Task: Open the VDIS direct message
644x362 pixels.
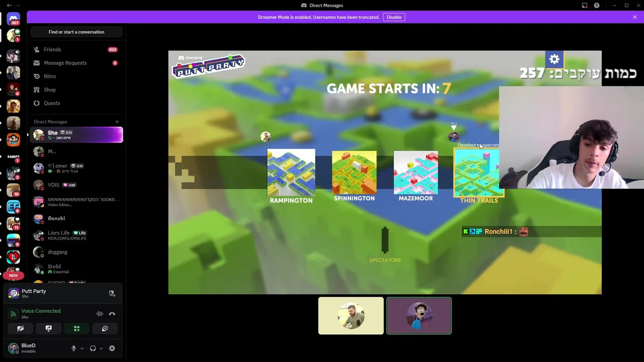Action: click(76, 185)
